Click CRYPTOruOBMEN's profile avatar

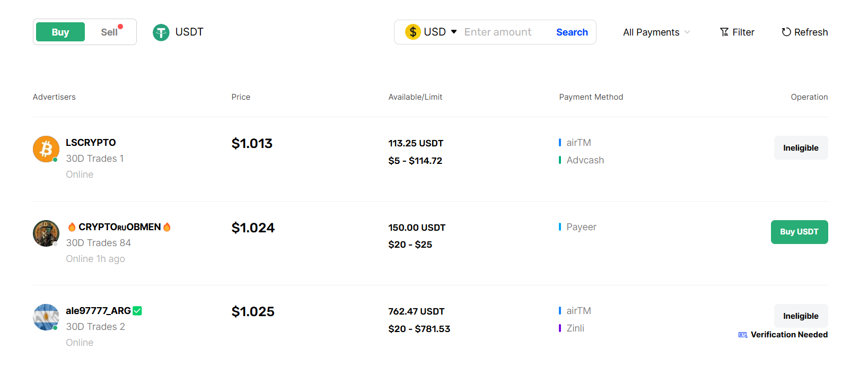[x=46, y=233]
